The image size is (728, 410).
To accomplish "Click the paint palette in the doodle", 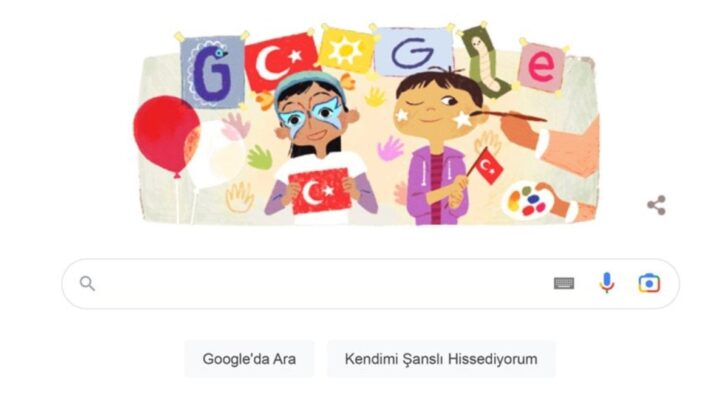I will (528, 200).
